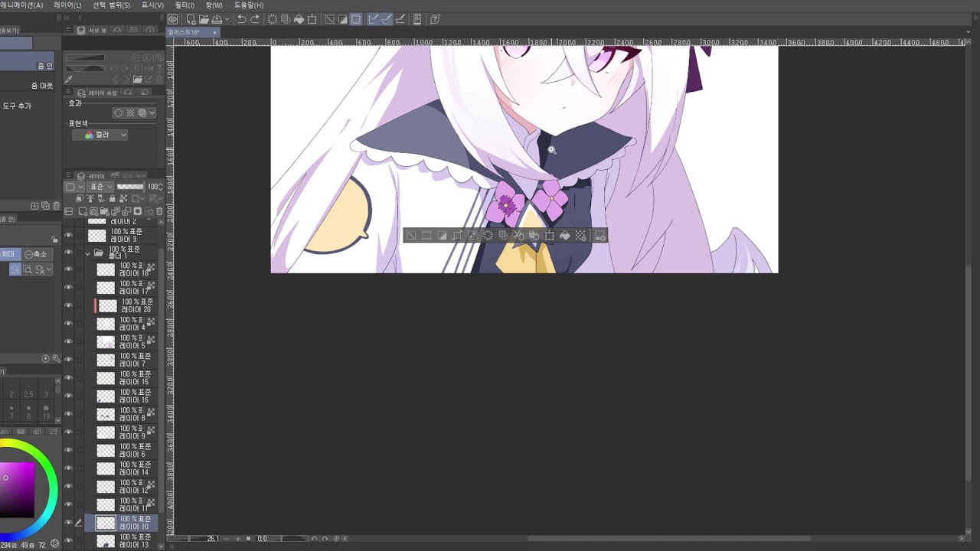Step the layer opacity 100 value
Viewport: 980px width, 551px height.
click(160, 187)
